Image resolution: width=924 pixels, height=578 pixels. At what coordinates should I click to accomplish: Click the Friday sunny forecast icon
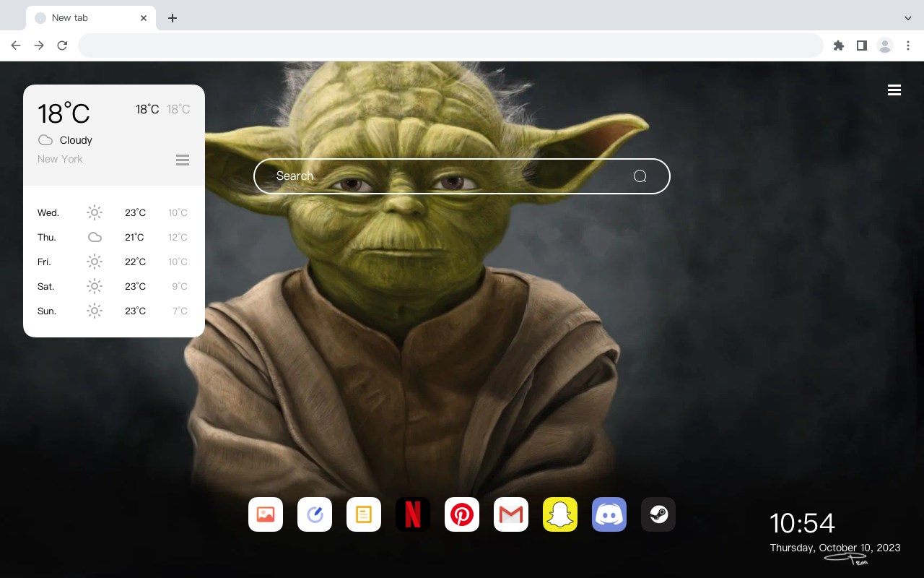pos(95,262)
